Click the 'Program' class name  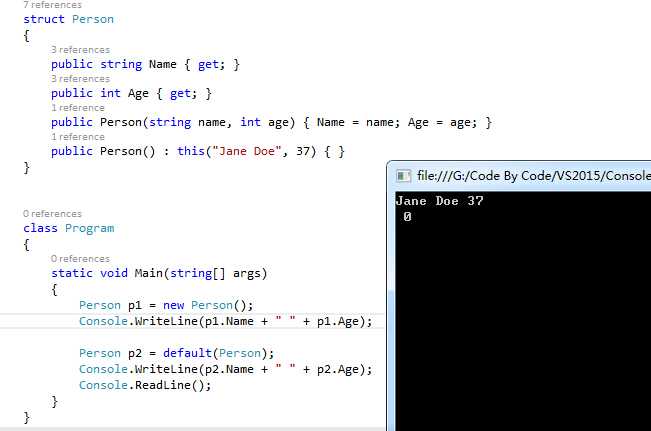coord(89,228)
